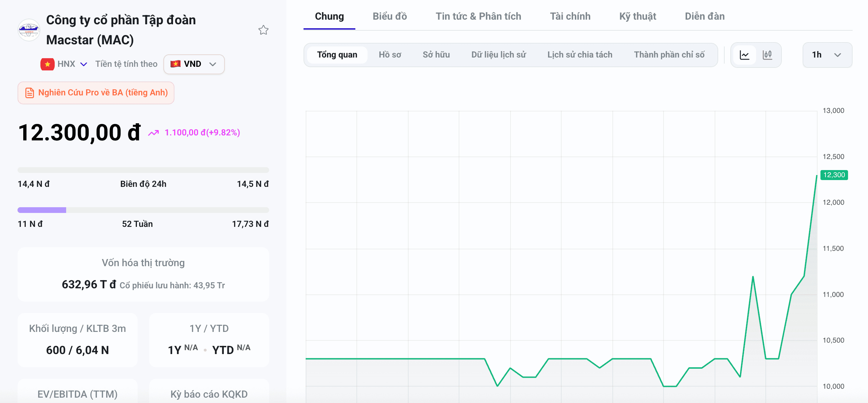Click the green 12,300 price label
The width and height of the screenshot is (868, 403).
tap(834, 175)
